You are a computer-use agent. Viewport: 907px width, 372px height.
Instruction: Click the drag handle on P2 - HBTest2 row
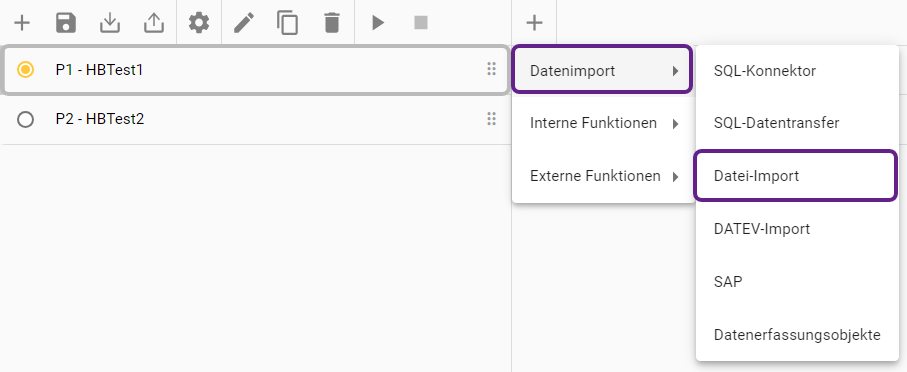coord(492,119)
